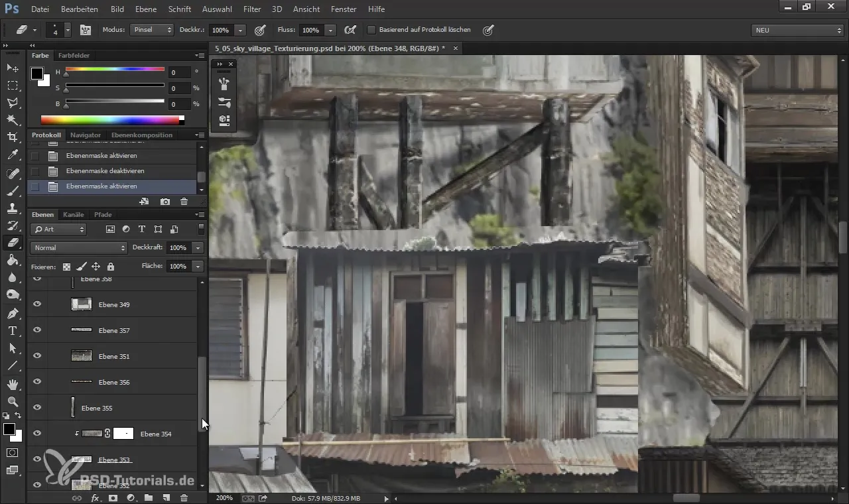
Task: Select the Rectangular Marquee tool
Action: 13,85
